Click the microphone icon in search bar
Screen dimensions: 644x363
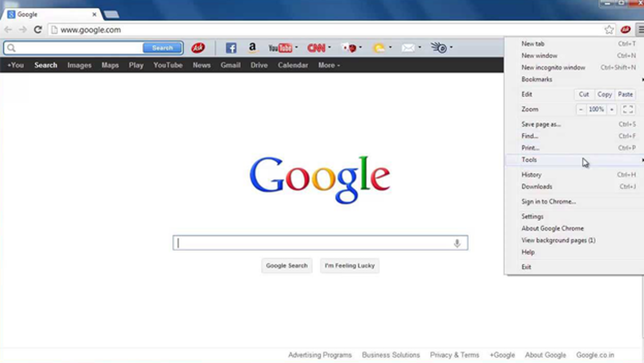[x=457, y=243]
